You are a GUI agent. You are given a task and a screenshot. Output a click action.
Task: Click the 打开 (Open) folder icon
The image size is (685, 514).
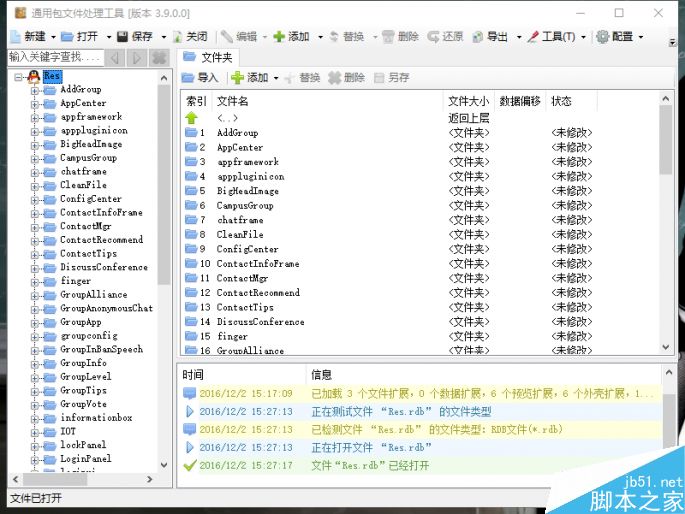coord(69,37)
